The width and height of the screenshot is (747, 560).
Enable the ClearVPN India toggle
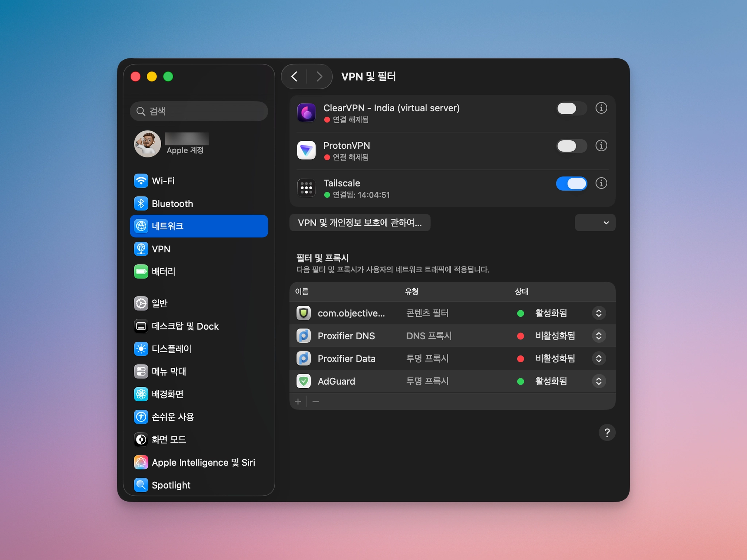(571, 109)
